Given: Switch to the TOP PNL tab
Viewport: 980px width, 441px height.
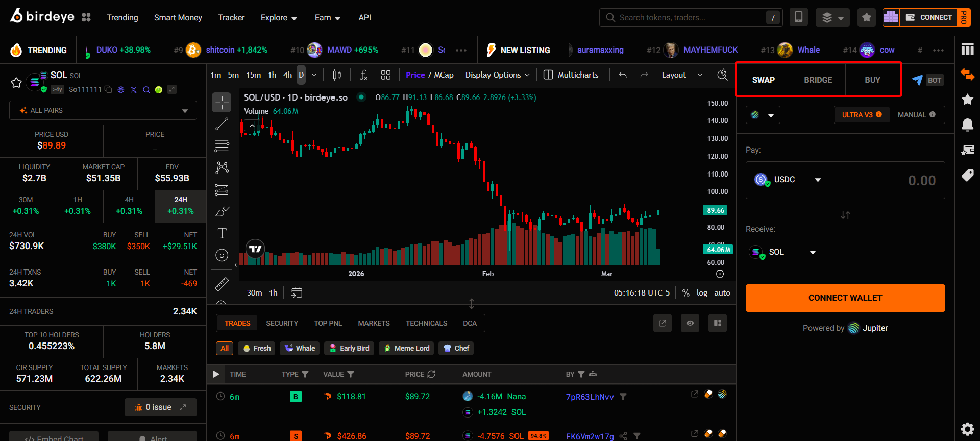Looking at the screenshot, I should tap(328, 323).
